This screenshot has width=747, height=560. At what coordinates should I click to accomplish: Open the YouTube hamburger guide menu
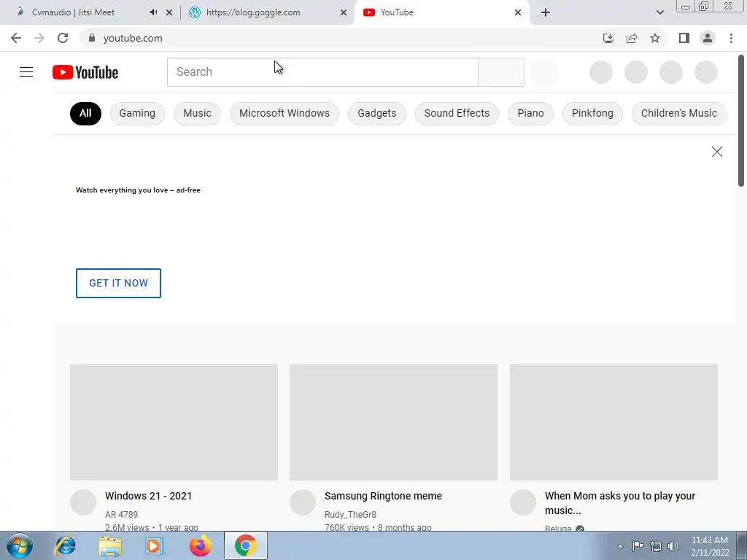pyautogui.click(x=26, y=72)
